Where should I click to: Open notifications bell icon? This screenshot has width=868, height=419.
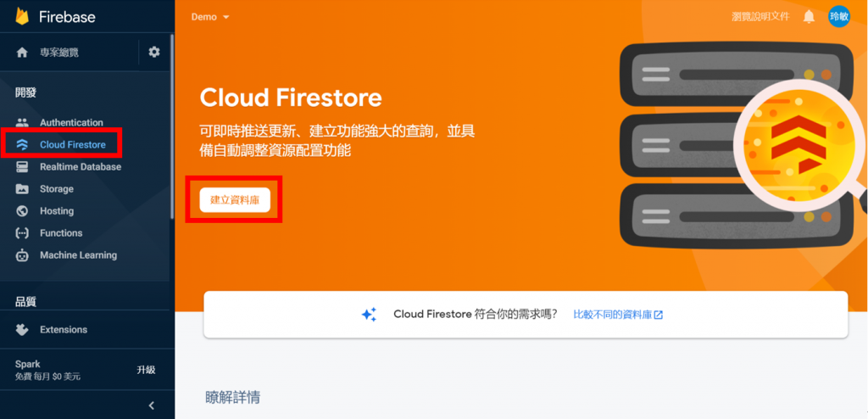pos(809,17)
